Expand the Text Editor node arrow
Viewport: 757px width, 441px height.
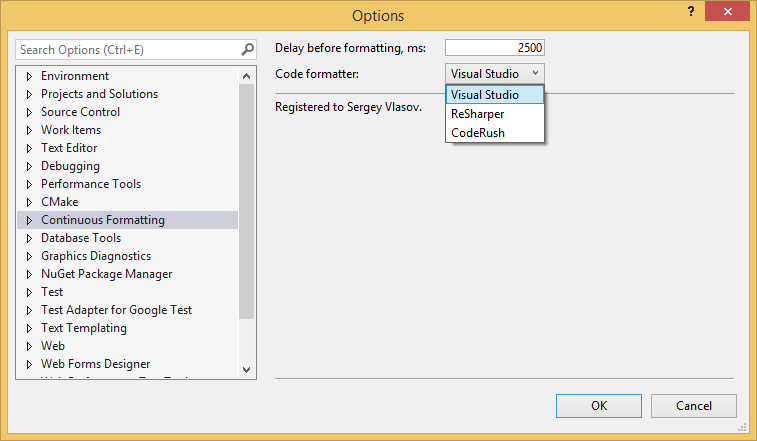(x=29, y=148)
